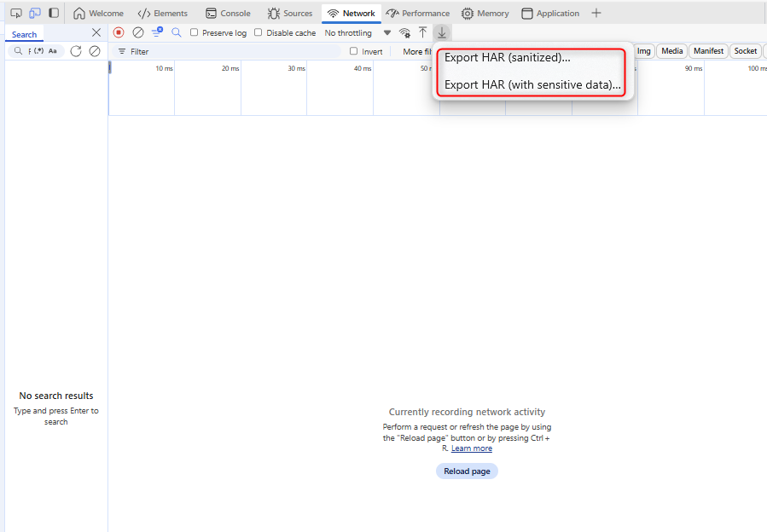
Task: Enable the Preserve log checkbox
Action: click(194, 32)
